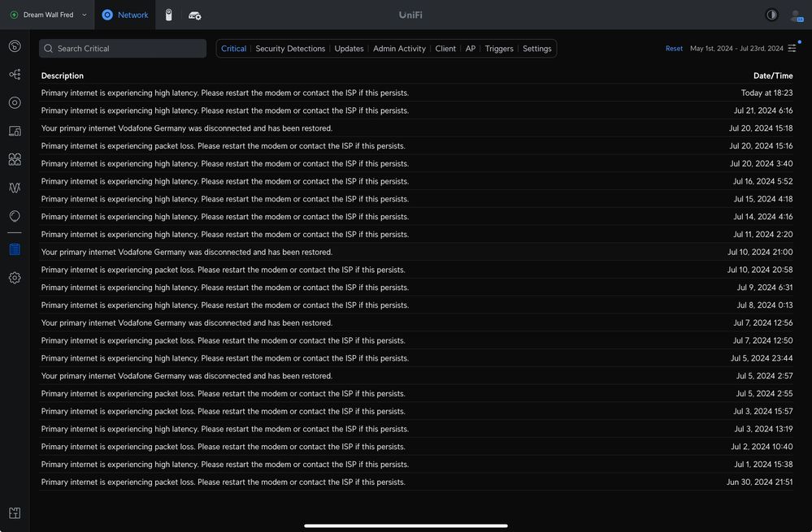
Task: Switch to the Protect camera app
Action: point(168,15)
